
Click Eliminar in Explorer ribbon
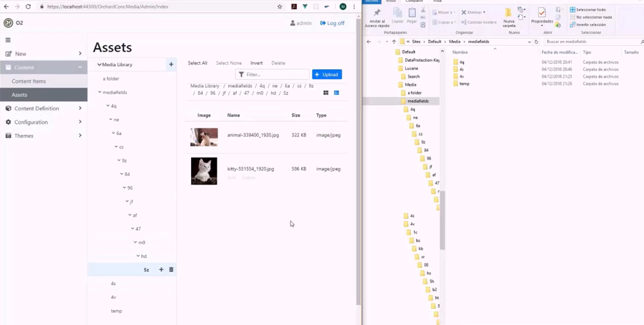click(473, 12)
